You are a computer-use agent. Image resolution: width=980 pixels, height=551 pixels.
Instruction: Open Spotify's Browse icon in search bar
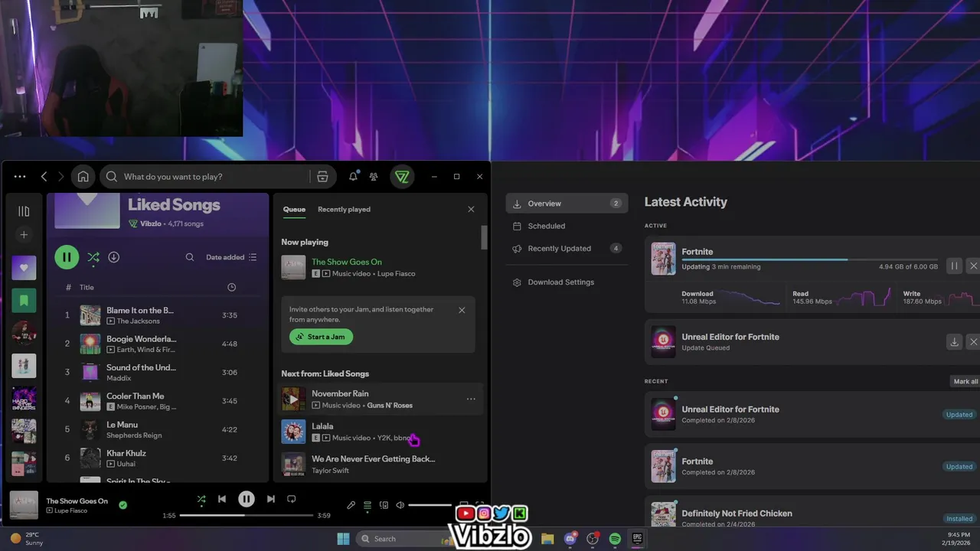click(x=322, y=177)
